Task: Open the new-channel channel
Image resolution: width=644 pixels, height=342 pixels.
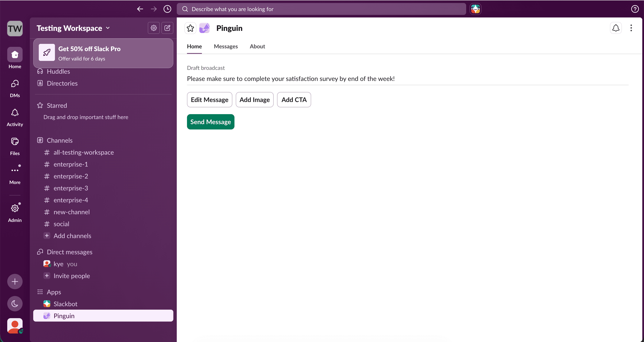Action: point(103,212)
